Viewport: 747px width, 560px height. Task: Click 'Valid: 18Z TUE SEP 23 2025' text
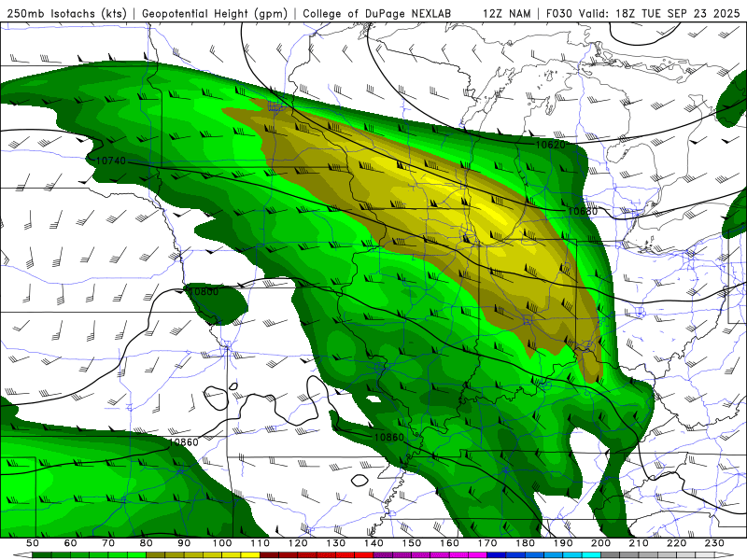coord(660,13)
